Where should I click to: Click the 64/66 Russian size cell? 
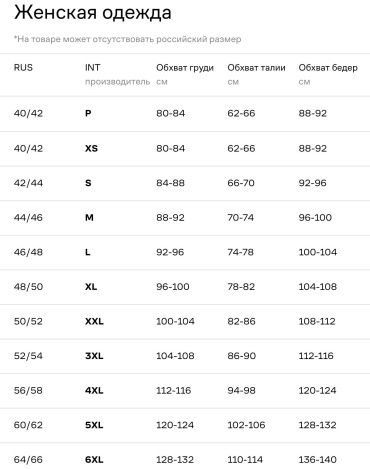tap(28, 460)
